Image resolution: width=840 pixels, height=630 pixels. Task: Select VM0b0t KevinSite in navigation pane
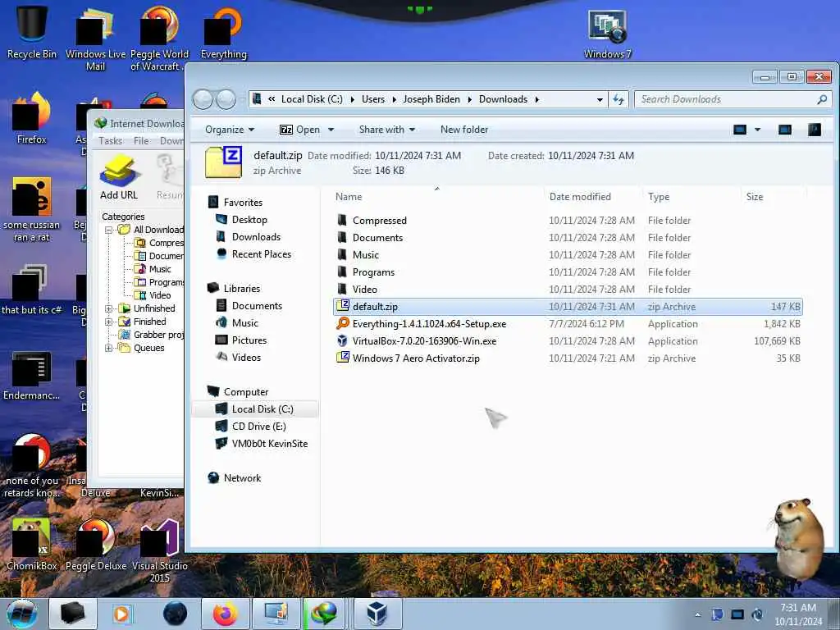269,444
